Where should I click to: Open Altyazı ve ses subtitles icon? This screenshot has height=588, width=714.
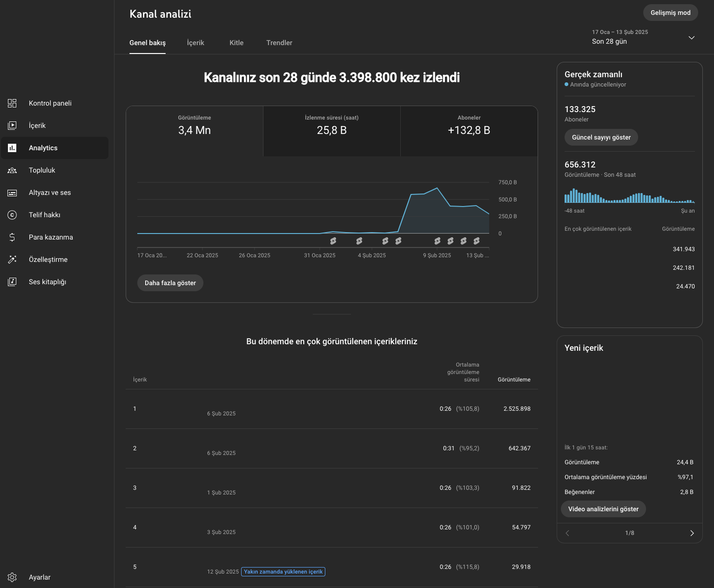12,193
